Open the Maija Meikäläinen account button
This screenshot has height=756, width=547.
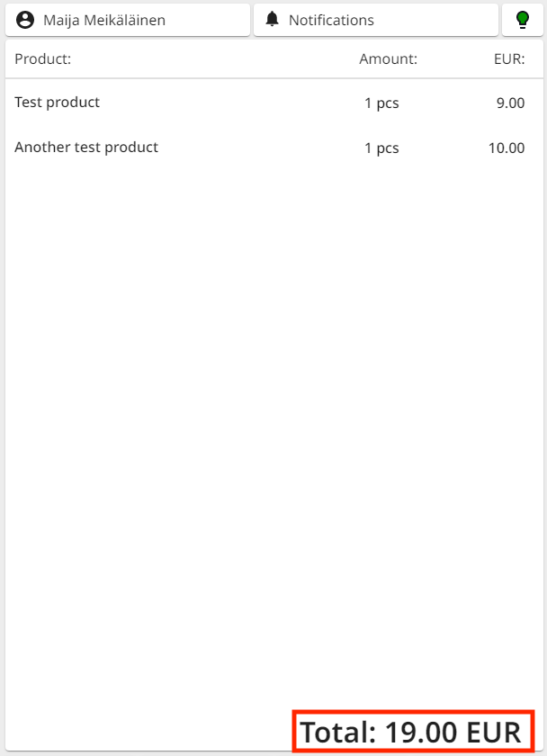click(x=128, y=19)
